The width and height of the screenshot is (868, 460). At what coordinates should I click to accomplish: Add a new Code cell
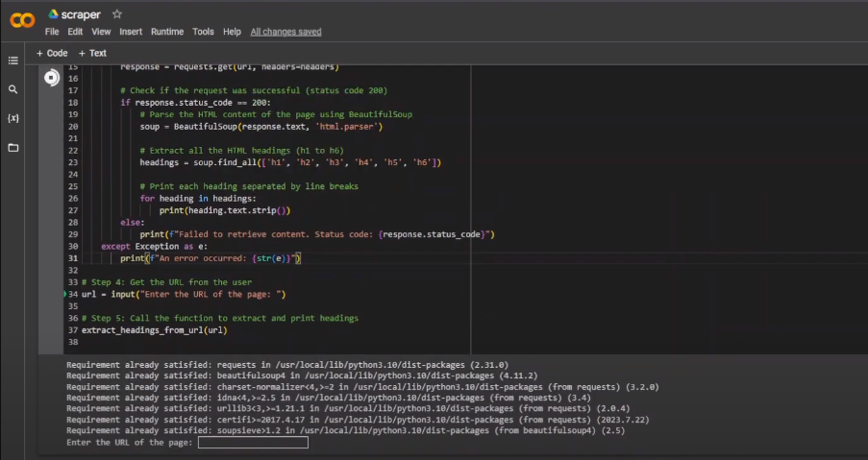(52, 53)
